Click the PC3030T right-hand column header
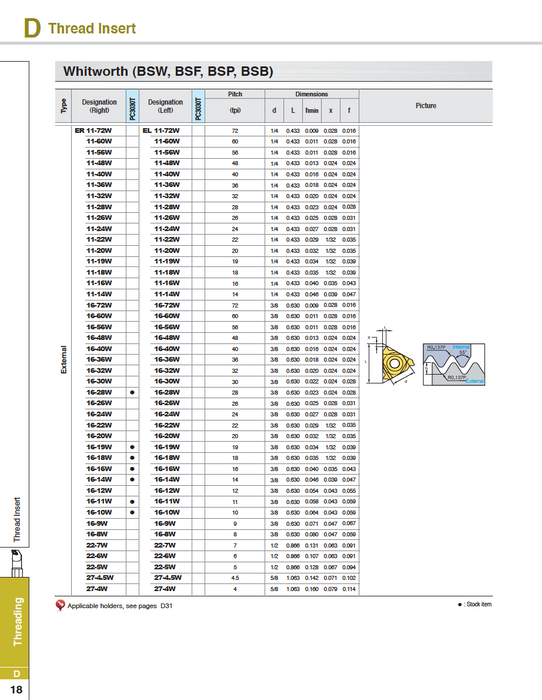The width and height of the screenshot is (542, 700). [132, 106]
